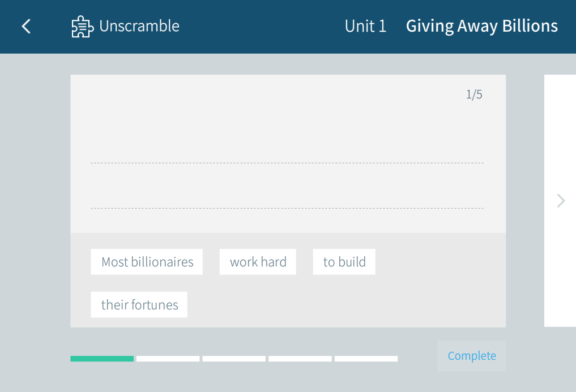Click the first dashed answer line

coord(287,162)
